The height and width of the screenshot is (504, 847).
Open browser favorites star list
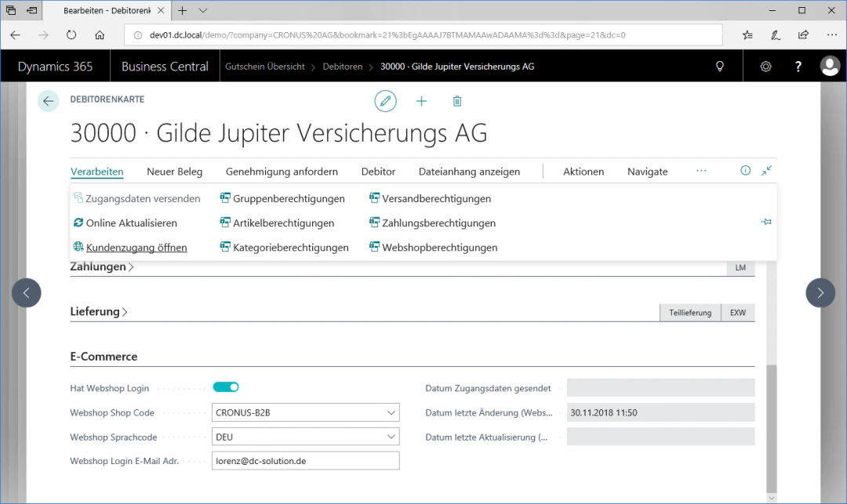coord(747,35)
